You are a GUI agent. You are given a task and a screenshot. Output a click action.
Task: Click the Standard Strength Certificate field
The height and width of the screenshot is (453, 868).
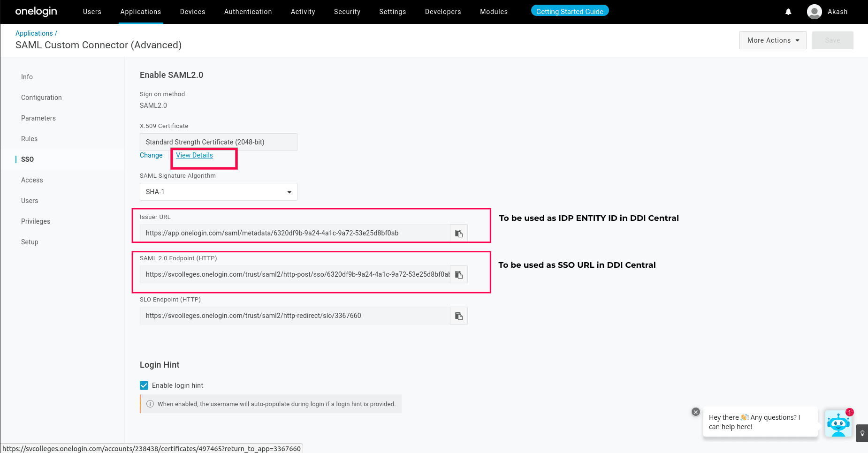pos(219,142)
